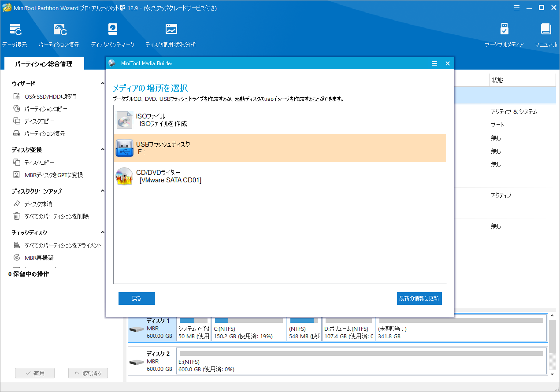Select the 548 MB NTFS partition block

pyautogui.click(x=304, y=329)
